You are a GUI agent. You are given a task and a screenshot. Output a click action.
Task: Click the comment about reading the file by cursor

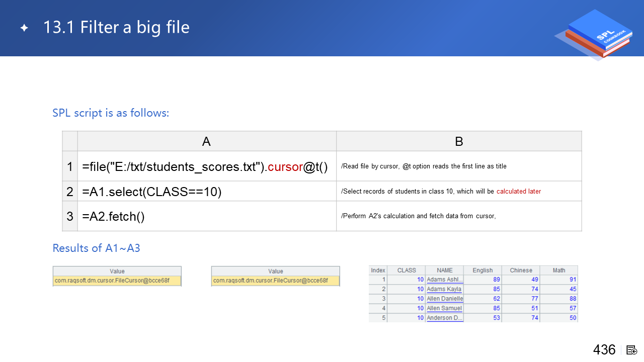coord(424,166)
